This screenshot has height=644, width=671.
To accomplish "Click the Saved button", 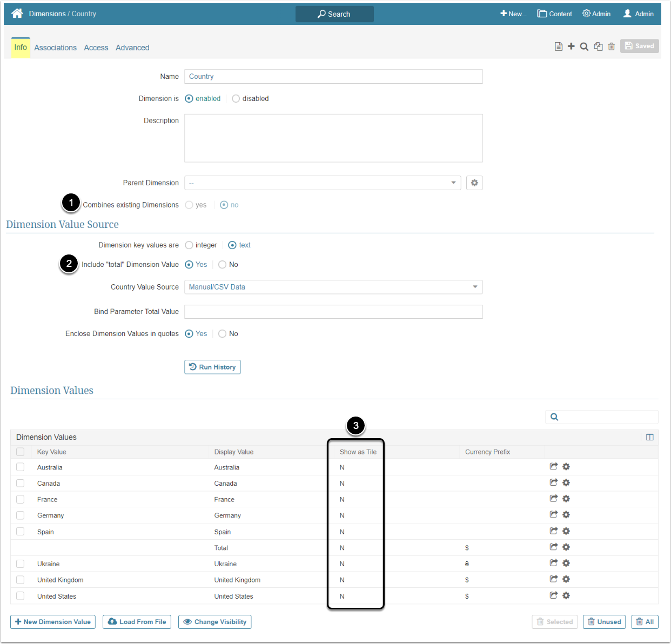I will [640, 46].
